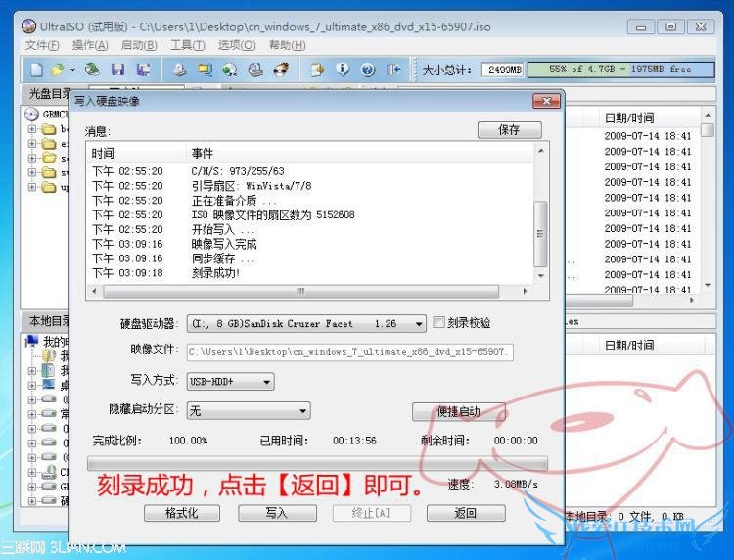Click the 保存 button above message log

point(509,129)
